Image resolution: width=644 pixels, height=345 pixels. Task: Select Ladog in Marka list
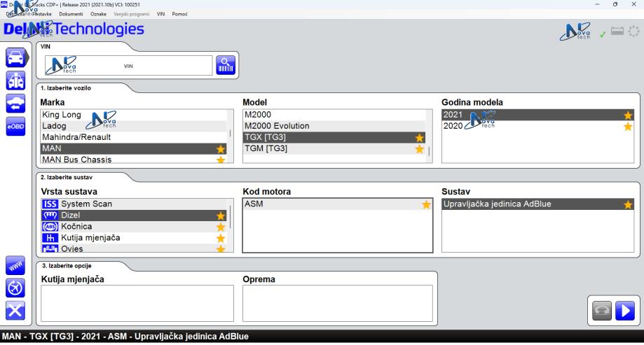[133, 126]
